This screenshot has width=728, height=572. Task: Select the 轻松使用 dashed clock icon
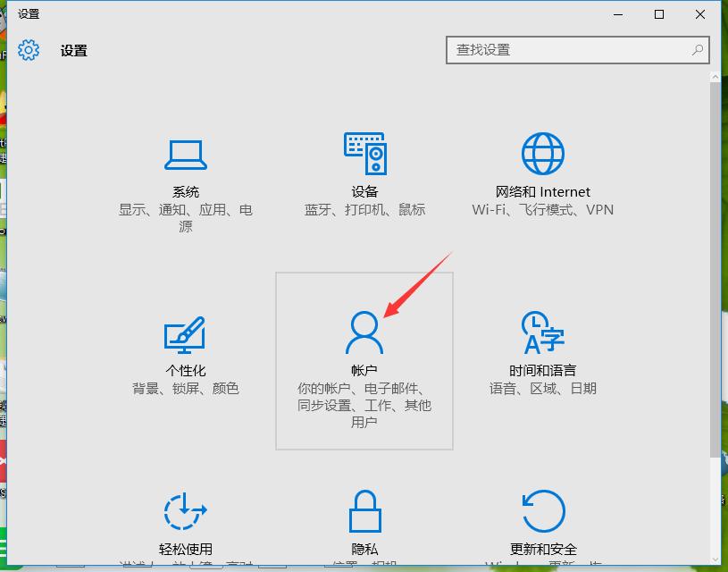coord(186,512)
